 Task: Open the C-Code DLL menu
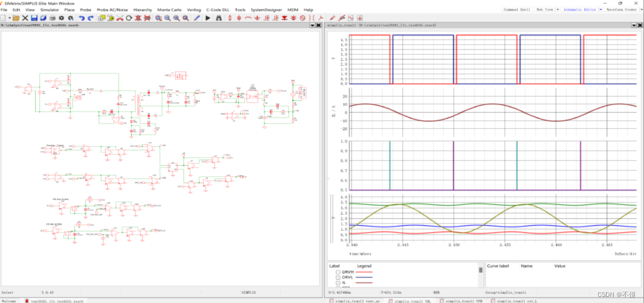coord(218,10)
